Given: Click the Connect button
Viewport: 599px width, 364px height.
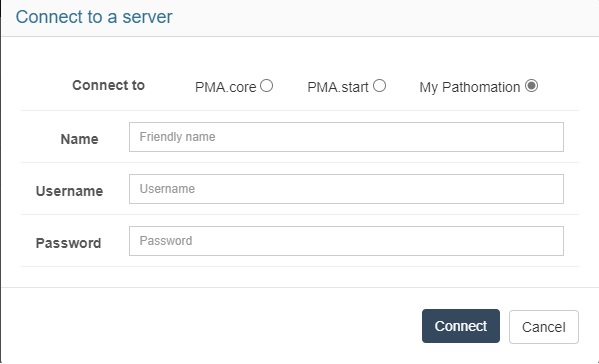Looking at the screenshot, I should pyautogui.click(x=461, y=326).
